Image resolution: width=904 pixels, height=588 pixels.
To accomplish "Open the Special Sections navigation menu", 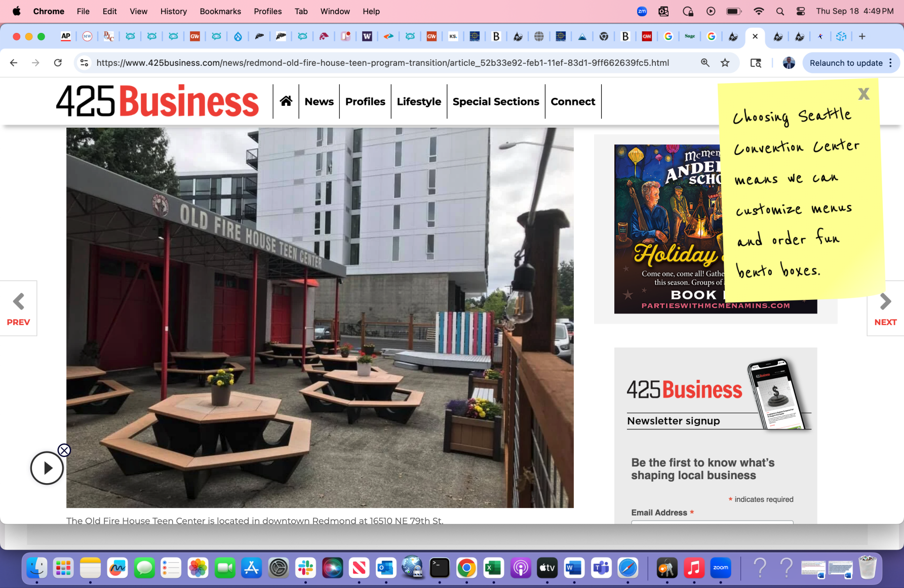I will [x=495, y=101].
